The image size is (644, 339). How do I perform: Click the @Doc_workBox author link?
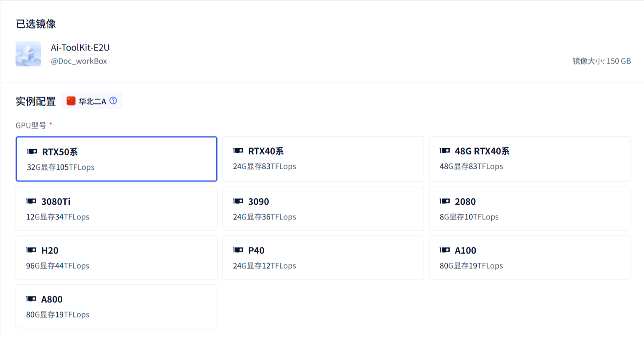[79, 61]
